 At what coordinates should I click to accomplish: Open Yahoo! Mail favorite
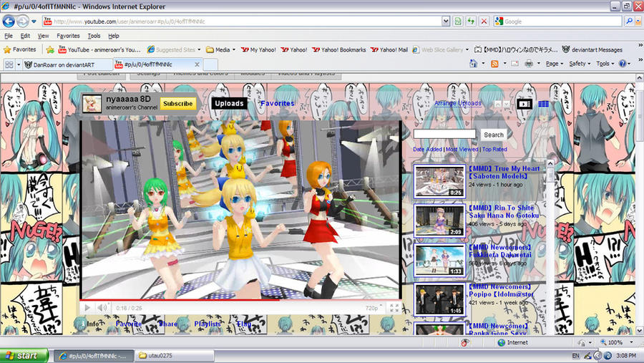click(389, 49)
